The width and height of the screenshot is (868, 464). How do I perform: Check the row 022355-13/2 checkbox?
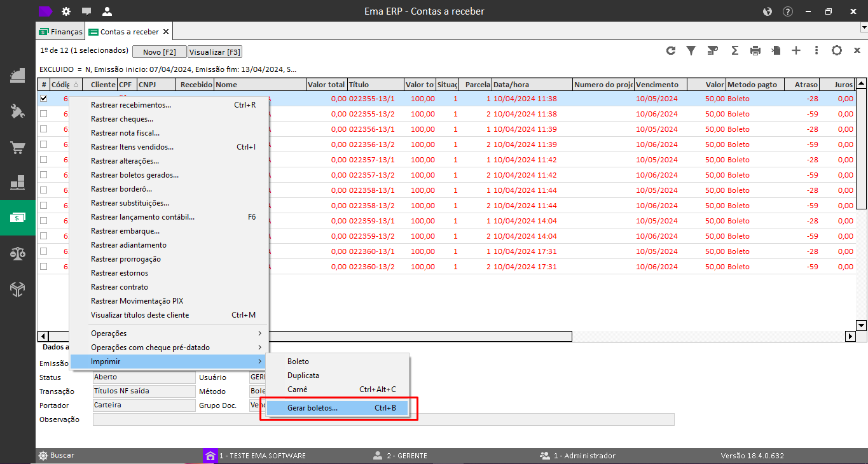coord(43,114)
